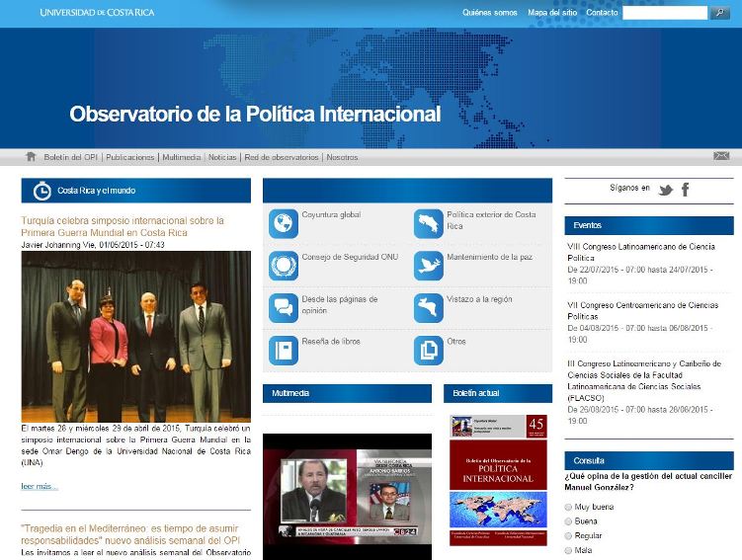Click the Mapa del sitio link
Screen dimensions: 742x560
[552, 13]
